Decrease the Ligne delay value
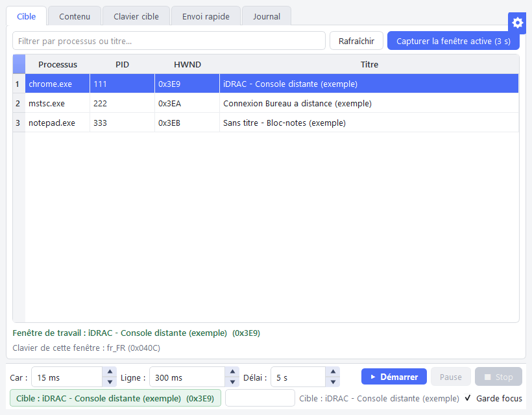This screenshot has width=532, height=415. 232,382
